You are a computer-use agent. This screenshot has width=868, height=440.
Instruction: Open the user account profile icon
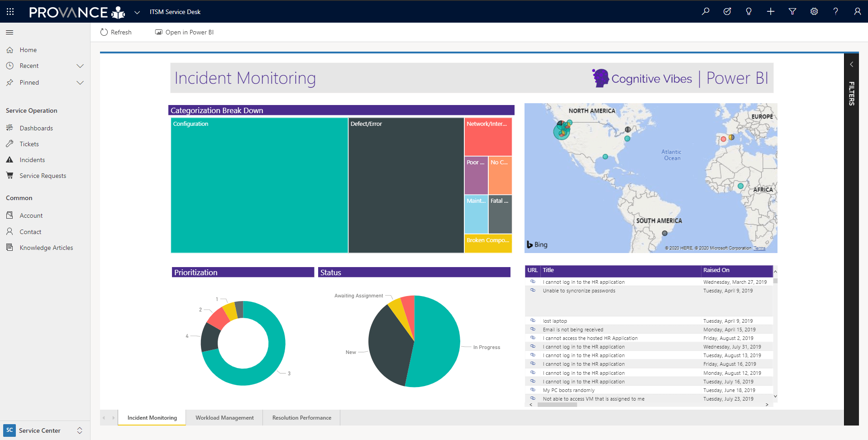pos(858,12)
